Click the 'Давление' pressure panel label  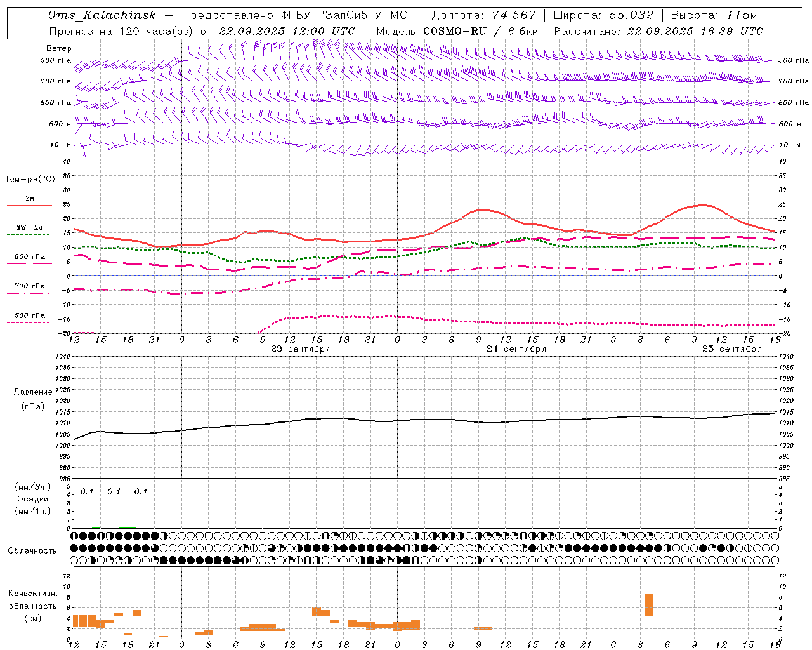click(x=33, y=392)
